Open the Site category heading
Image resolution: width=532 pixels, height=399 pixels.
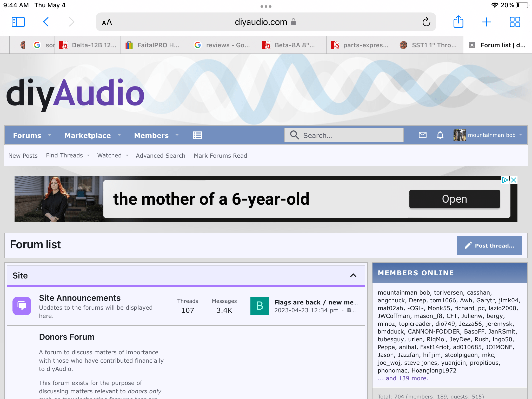[x=20, y=276]
